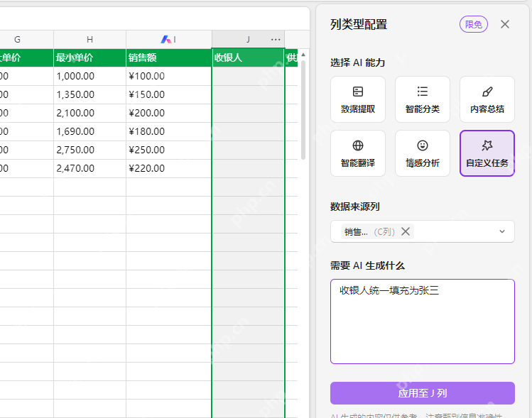
Task: Click the vertical scrollbar up arrow
Action: point(303,55)
